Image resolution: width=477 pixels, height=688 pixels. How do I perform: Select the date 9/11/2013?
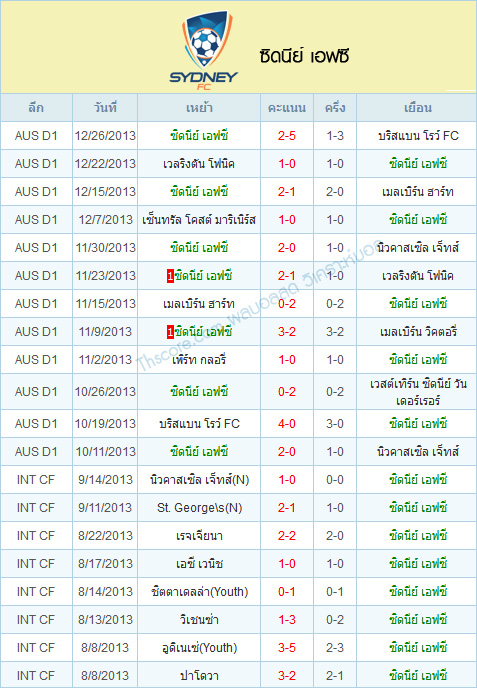coord(105,508)
